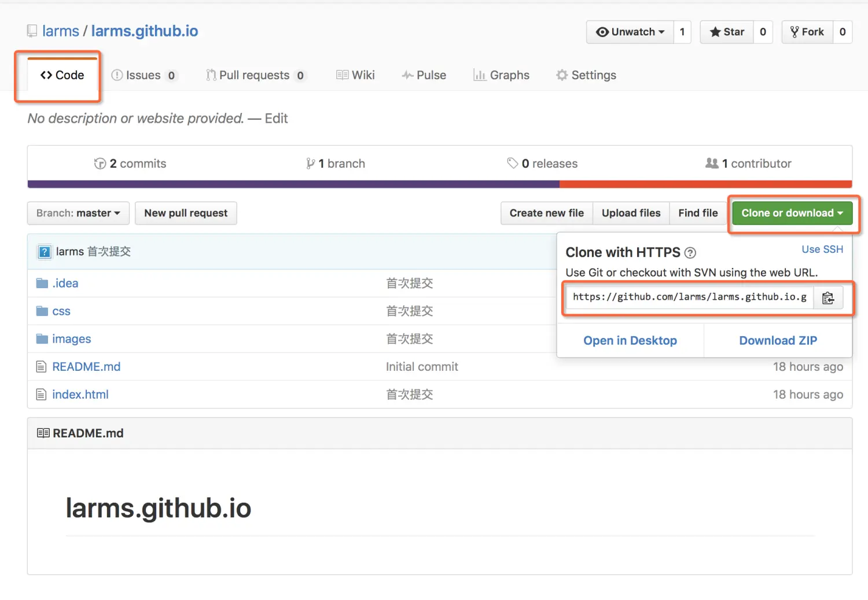Click the fork icon in Fork button

coord(795,32)
